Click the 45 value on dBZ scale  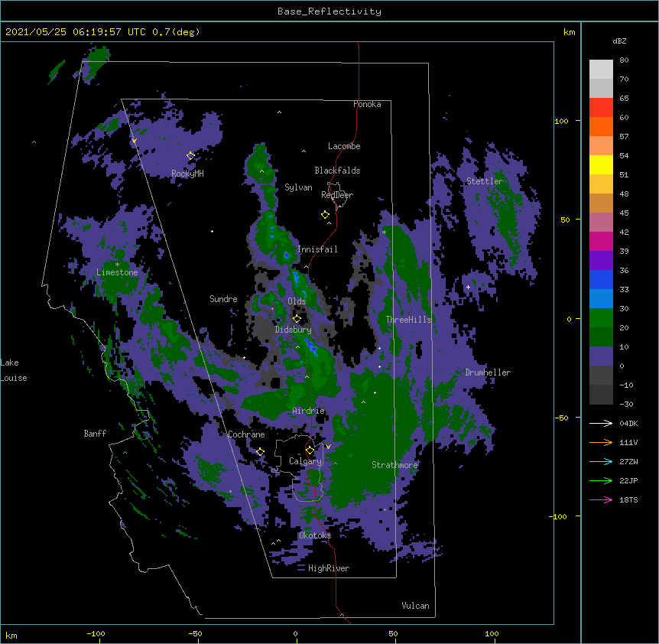[x=624, y=213]
